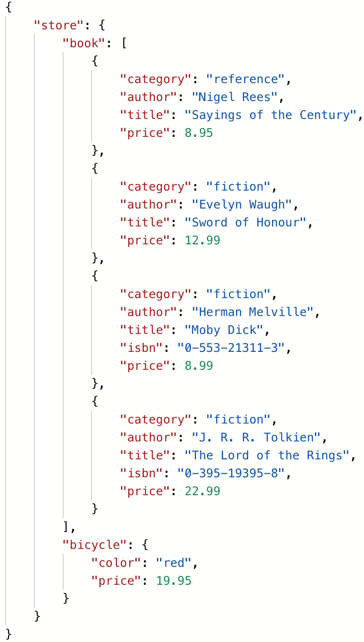Click the isbn value "0-553-21311-3"
The height and width of the screenshot is (642, 364).
click(231, 348)
